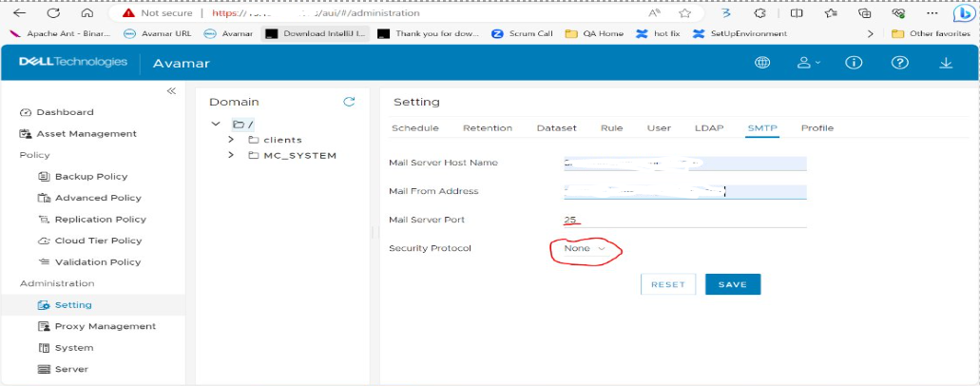This screenshot has width=980, height=386.
Task: Collapse the root domain folder
Action: click(x=217, y=124)
